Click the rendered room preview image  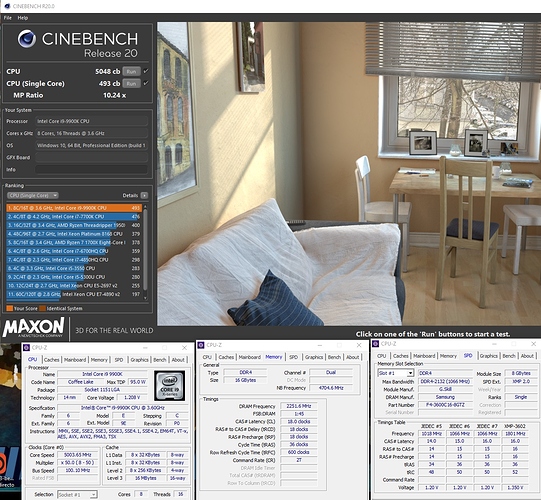(349, 174)
